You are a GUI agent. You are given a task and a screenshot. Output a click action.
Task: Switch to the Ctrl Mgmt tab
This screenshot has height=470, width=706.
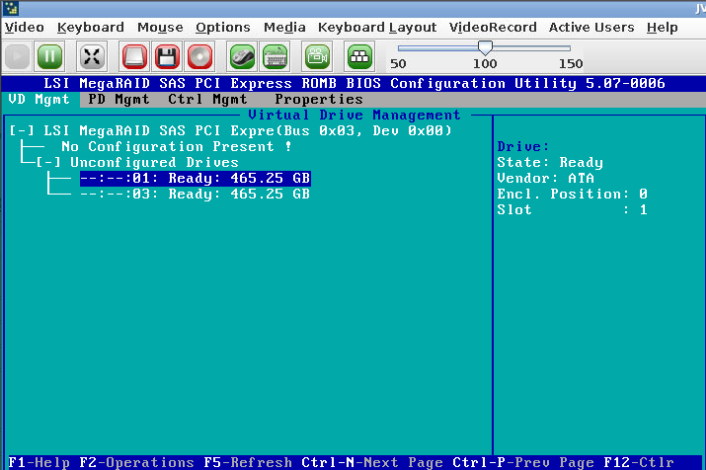[x=207, y=99]
